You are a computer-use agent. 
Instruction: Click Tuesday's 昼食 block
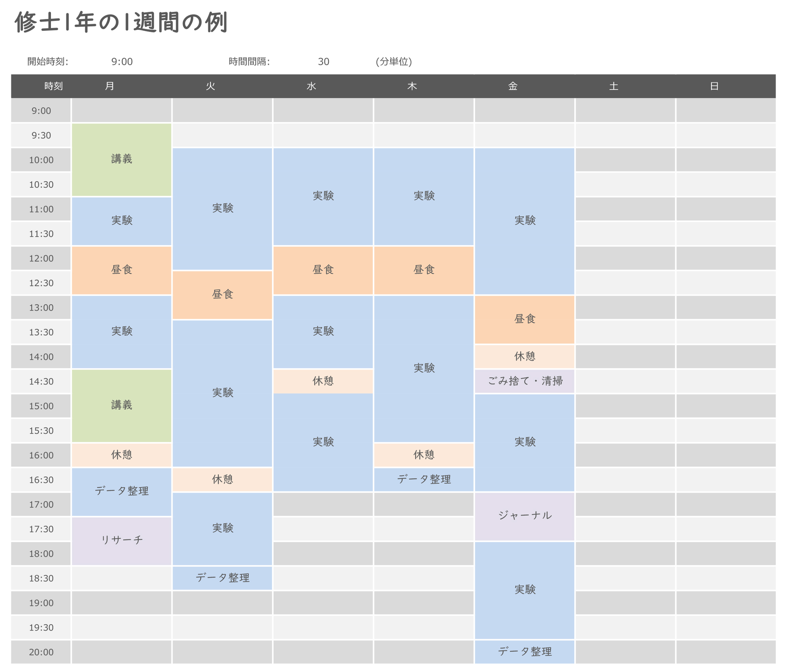tap(222, 295)
